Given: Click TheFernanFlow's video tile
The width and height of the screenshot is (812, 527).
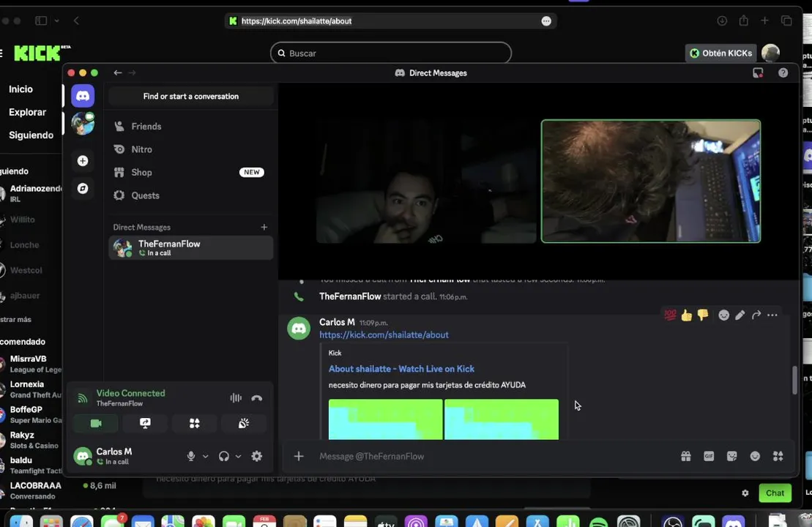Looking at the screenshot, I should click(x=425, y=182).
